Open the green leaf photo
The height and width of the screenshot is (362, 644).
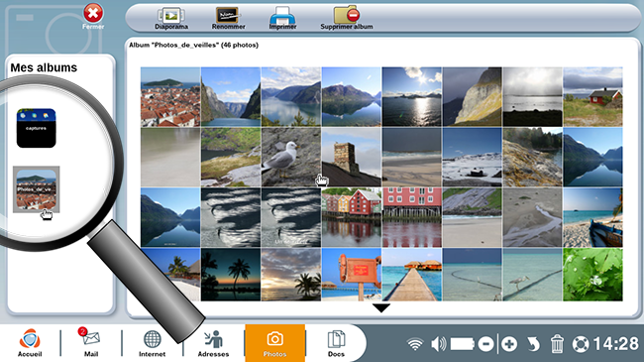click(x=592, y=275)
